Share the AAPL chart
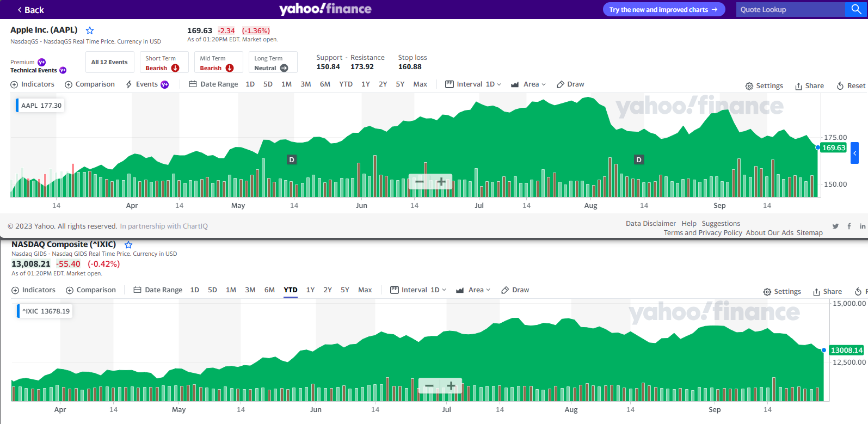 [810, 86]
